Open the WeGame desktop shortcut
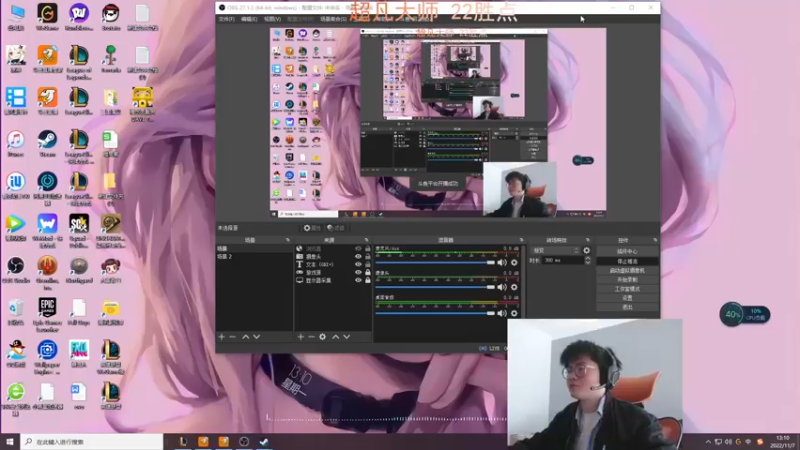Viewport: 800px width, 450px height. point(47,17)
